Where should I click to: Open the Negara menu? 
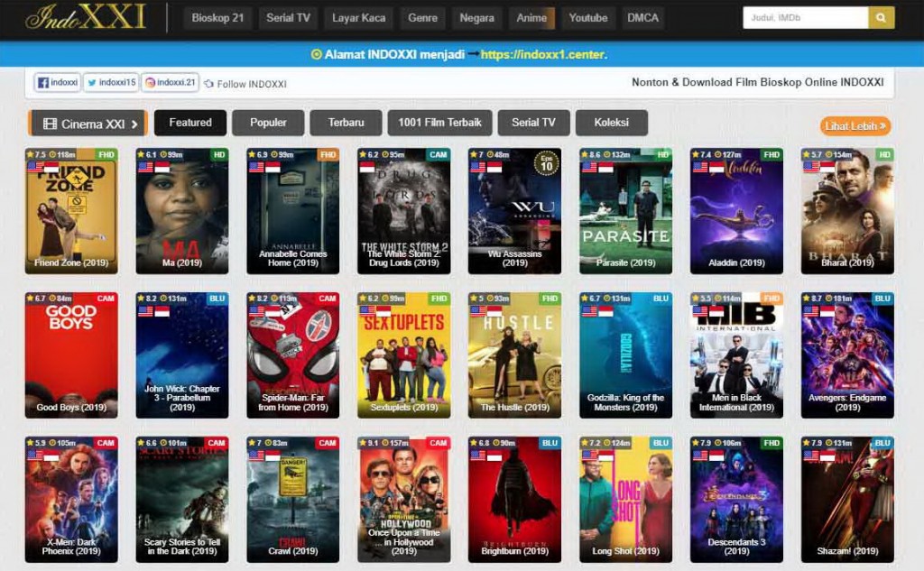pyautogui.click(x=476, y=18)
